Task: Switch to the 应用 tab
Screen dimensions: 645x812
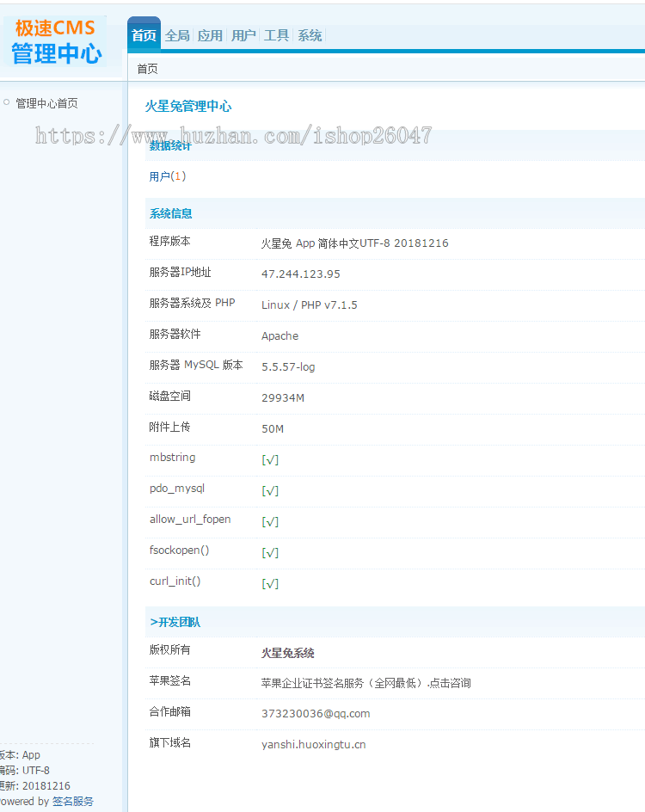Action: (x=210, y=36)
